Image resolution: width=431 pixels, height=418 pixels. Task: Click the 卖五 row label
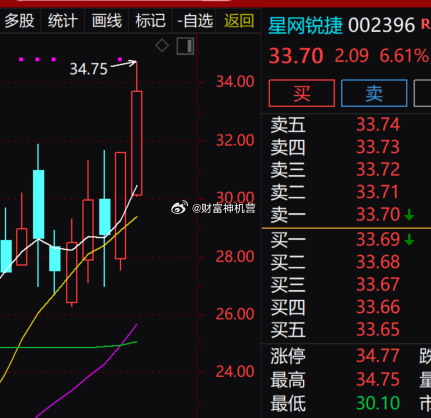click(288, 125)
